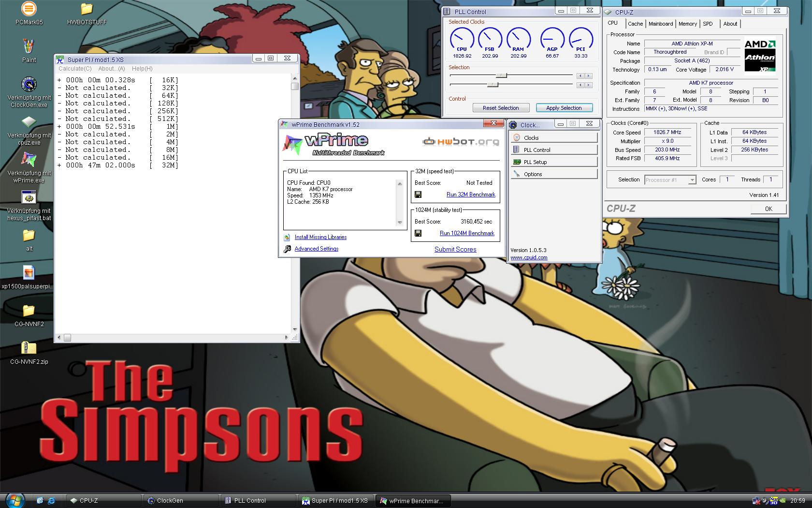Open the About...(A) menu in Super PI
This screenshot has width=812, height=508.
pyautogui.click(x=112, y=69)
